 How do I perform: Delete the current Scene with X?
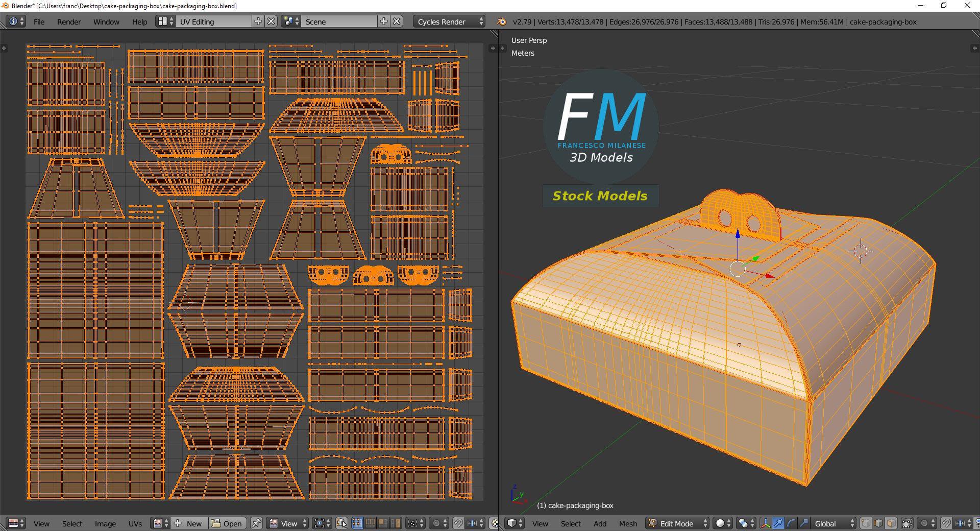397,21
